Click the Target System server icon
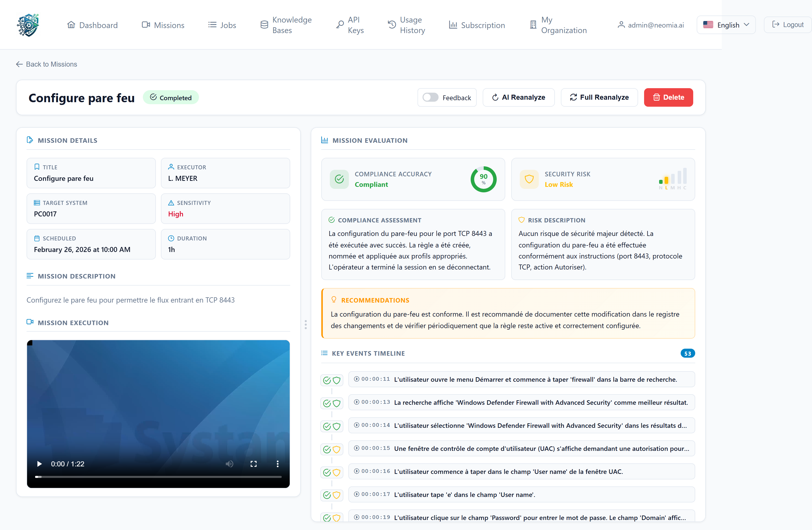This screenshot has width=812, height=530. click(37, 203)
